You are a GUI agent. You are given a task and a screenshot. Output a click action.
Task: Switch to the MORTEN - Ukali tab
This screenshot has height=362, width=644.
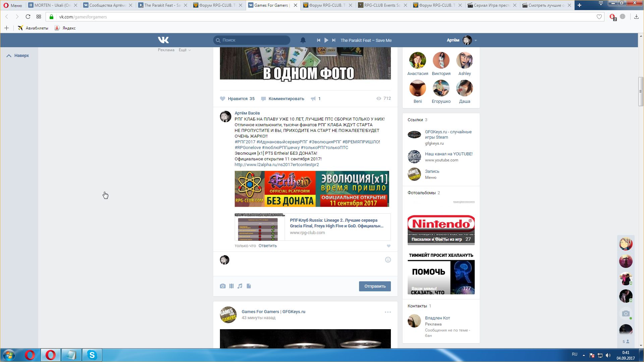pyautogui.click(x=53, y=5)
